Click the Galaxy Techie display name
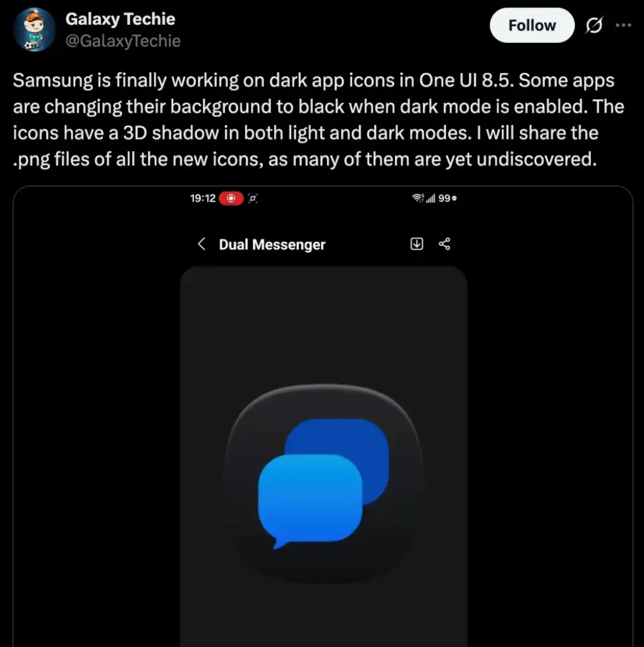 click(120, 19)
